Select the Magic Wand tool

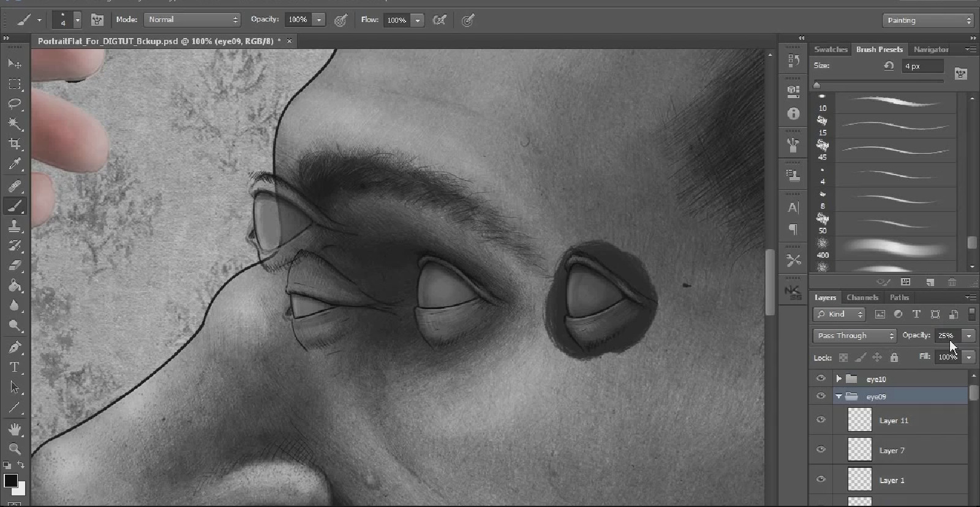point(15,124)
